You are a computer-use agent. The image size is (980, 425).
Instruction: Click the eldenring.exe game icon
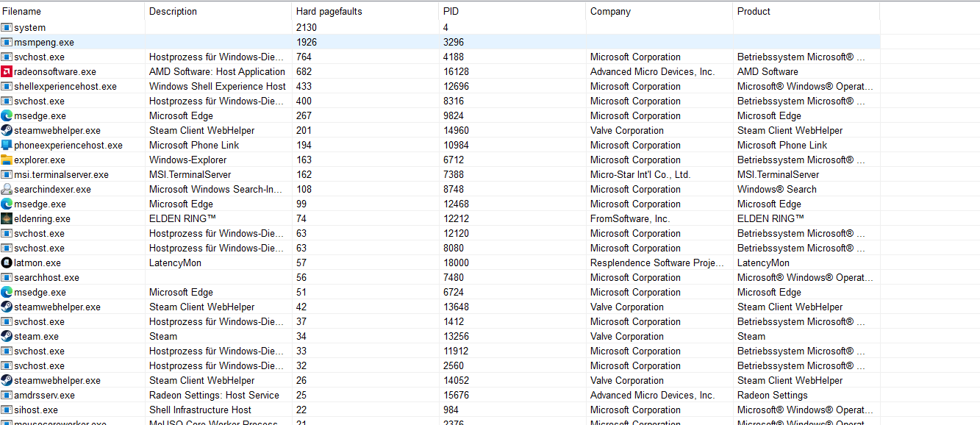(x=7, y=218)
